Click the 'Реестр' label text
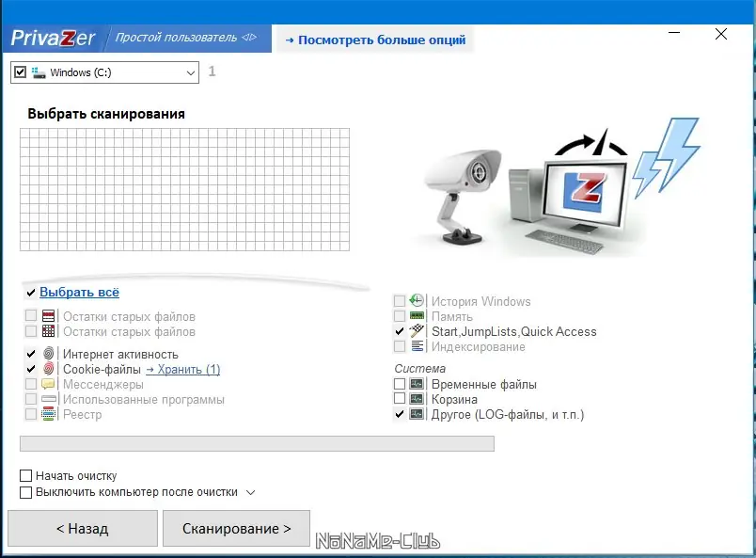The image size is (756, 558). (83, 415)
